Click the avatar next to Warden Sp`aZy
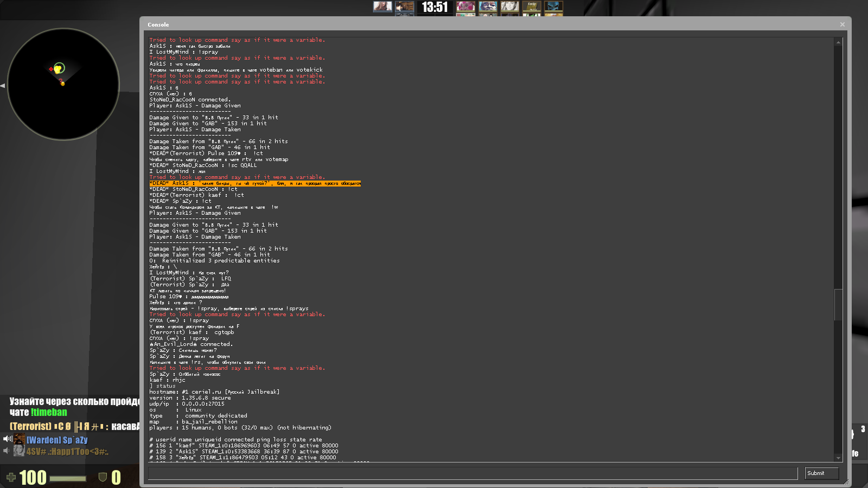The width and height of the screenshot is (868, 488). tap(20, 440)
